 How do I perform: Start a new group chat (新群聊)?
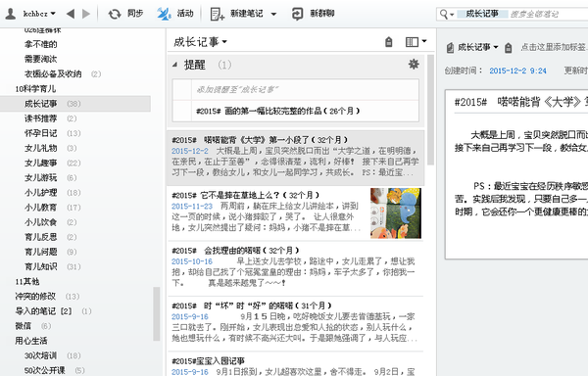point(313,14)
